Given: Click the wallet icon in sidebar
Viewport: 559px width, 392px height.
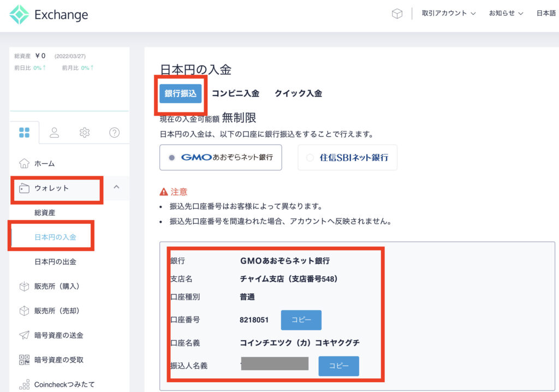Looking at the screenshot, I should click(24, 188).
